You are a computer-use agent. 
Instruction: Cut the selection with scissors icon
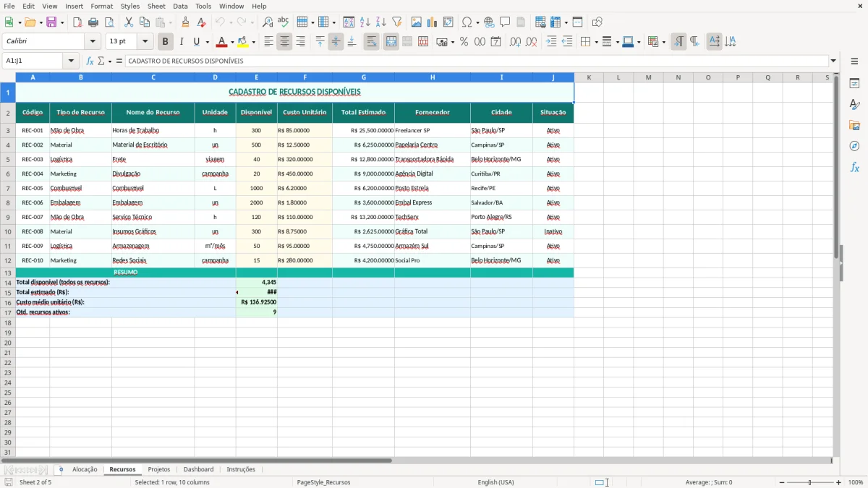coord(129,22)
